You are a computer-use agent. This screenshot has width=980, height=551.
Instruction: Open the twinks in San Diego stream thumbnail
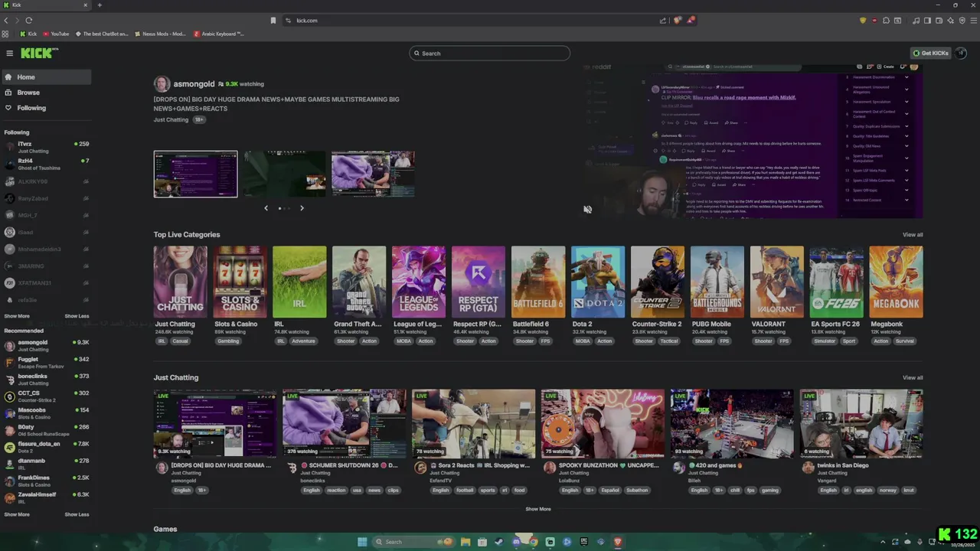click(861, 424)
